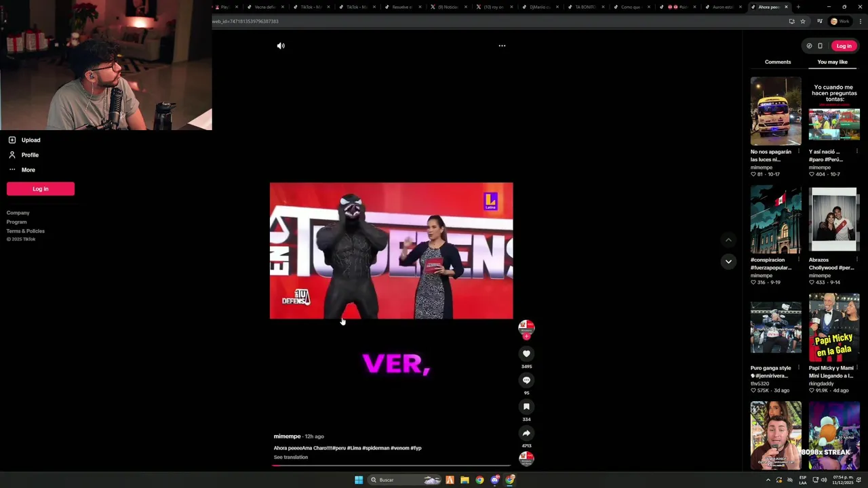This screenshot has width=868, height=488.
Task: Open the #conspiracion #fuerzapopular video thumbnail
Action: click(776, 220)
